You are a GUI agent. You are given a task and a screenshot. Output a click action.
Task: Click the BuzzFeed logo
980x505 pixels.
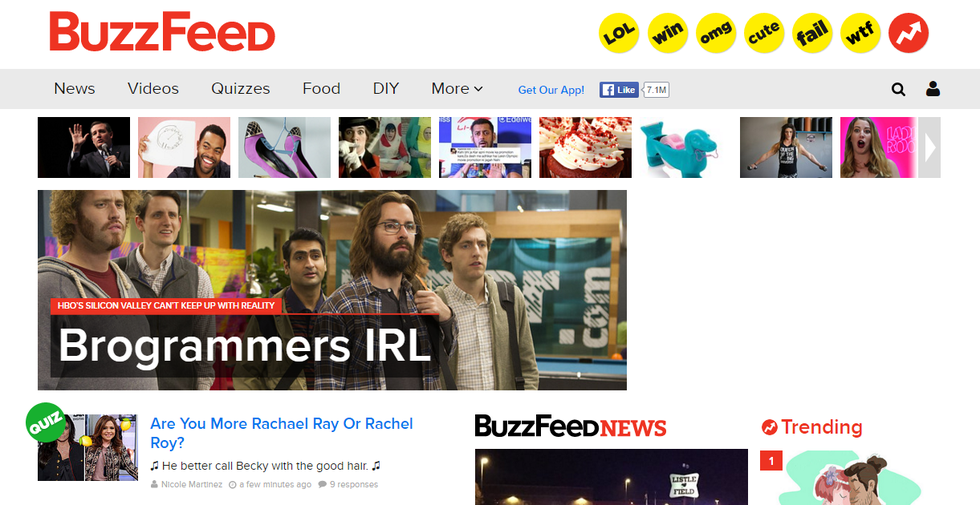(162, 31)
